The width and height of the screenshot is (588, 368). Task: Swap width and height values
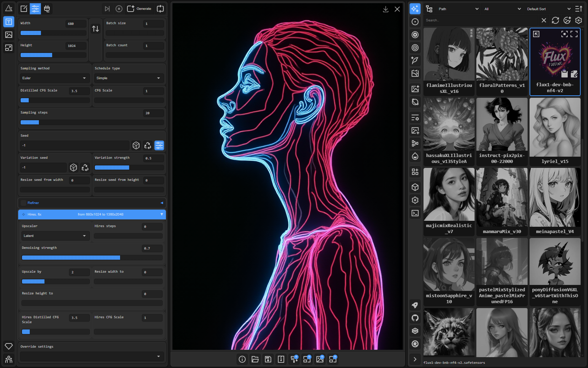click(x=96, y=29)
